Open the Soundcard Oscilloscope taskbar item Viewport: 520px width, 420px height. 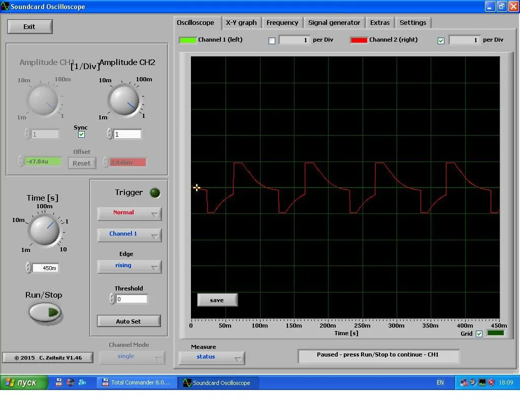coord(218,382)
